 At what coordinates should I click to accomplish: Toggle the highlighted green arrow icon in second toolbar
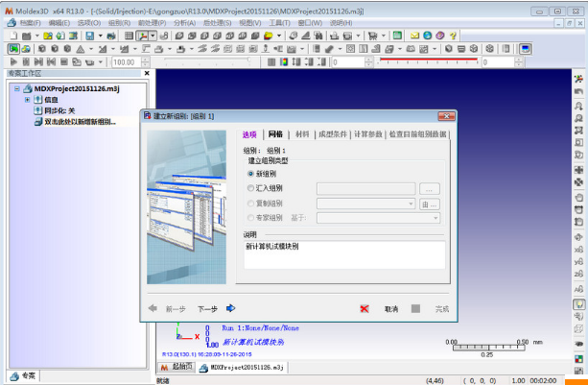click(13, 49)
